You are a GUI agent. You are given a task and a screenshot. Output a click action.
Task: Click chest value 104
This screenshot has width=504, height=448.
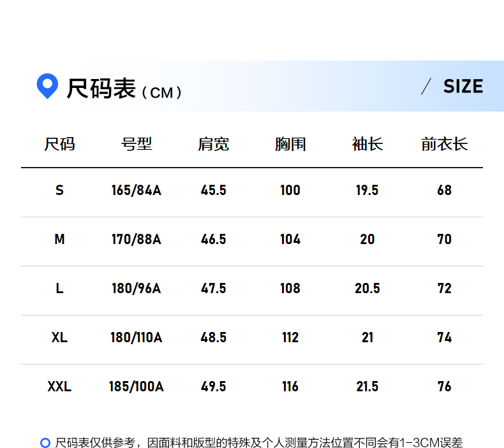pos(290,239)
